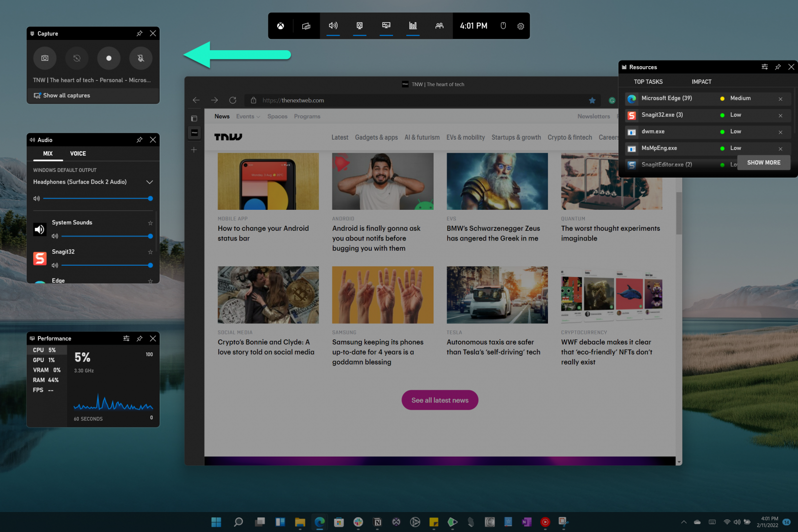
Task: Toggle the Capture widget from Game Bar
Action: click(360, 26)
